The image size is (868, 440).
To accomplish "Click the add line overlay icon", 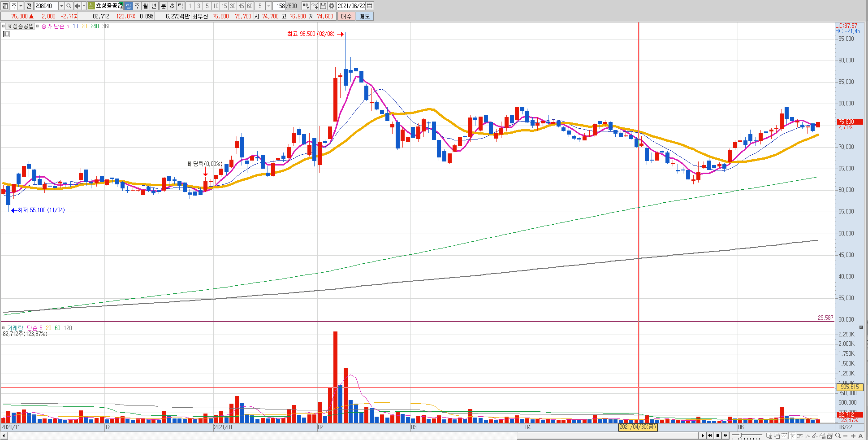I will (315, 6).
